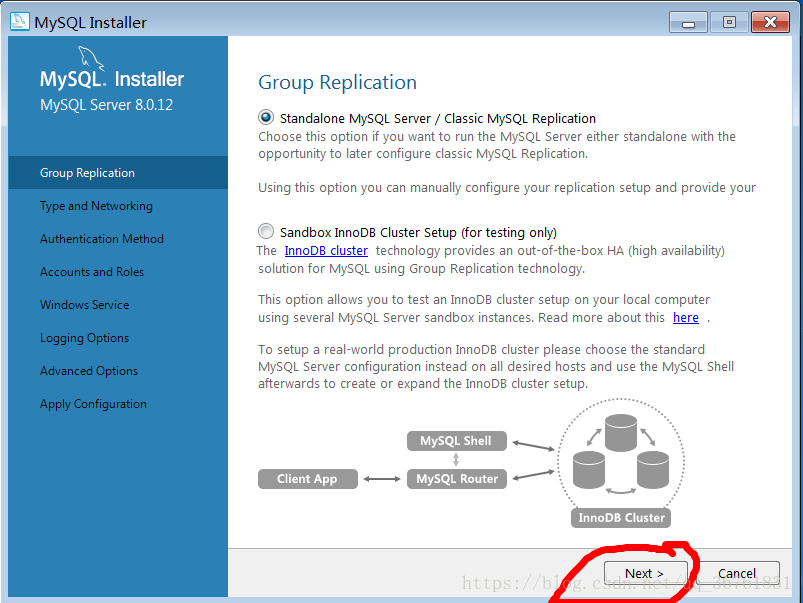Open the InnoDB cluster hyperlink
This screenshot has width=803, height=603.
point(326,251)
